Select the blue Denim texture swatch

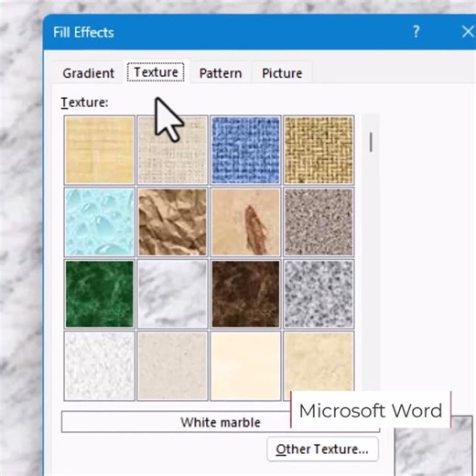pyautogui.click(x=245, y=150)
